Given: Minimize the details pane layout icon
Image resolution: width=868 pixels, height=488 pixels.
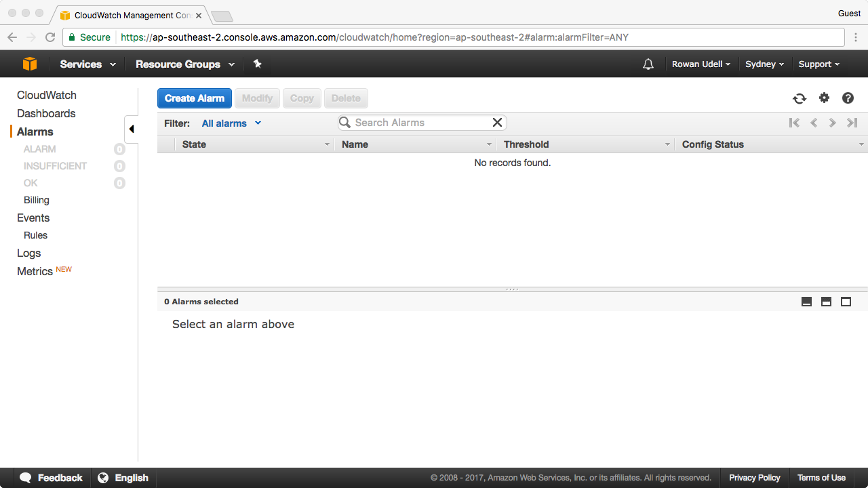Looking at the screenshot, I should [x=806, y=302].
